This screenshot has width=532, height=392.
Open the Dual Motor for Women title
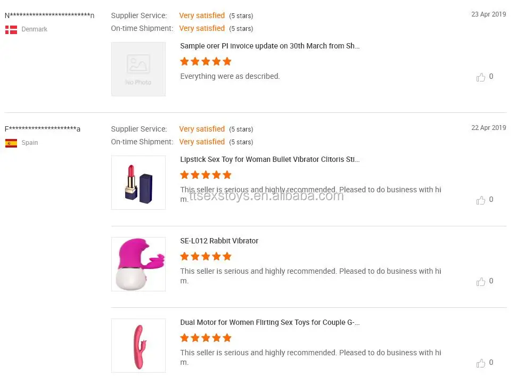point(269,323)
